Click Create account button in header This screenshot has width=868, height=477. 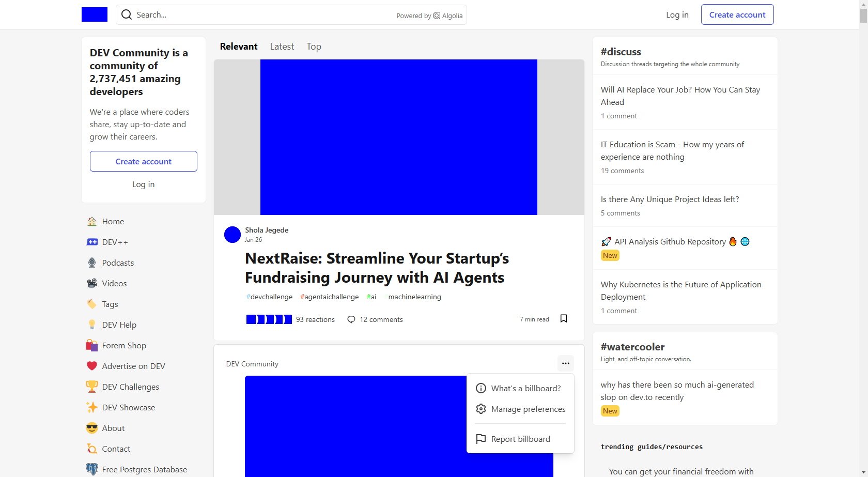click(737, 14)
